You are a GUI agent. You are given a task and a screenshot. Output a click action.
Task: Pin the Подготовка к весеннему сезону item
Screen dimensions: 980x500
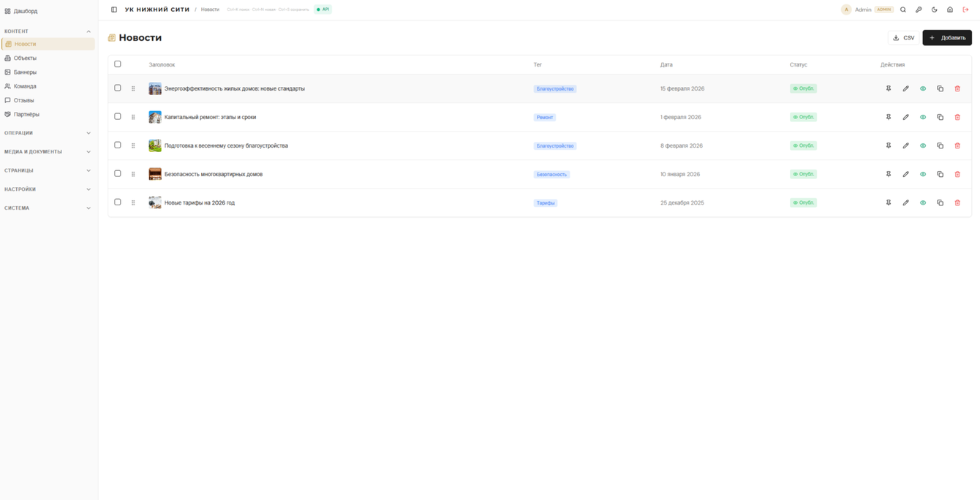(889, 145)
